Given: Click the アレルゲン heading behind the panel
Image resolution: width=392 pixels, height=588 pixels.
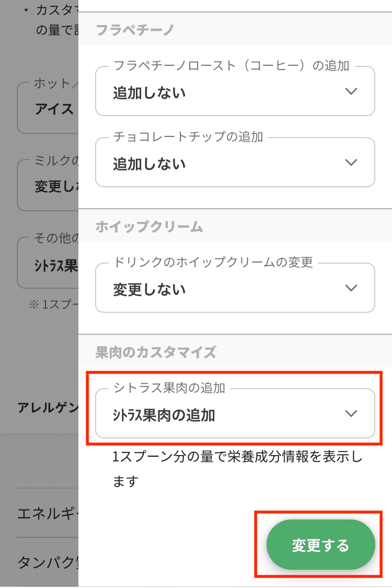Looking at the screenshot, I should coord(48,408).
